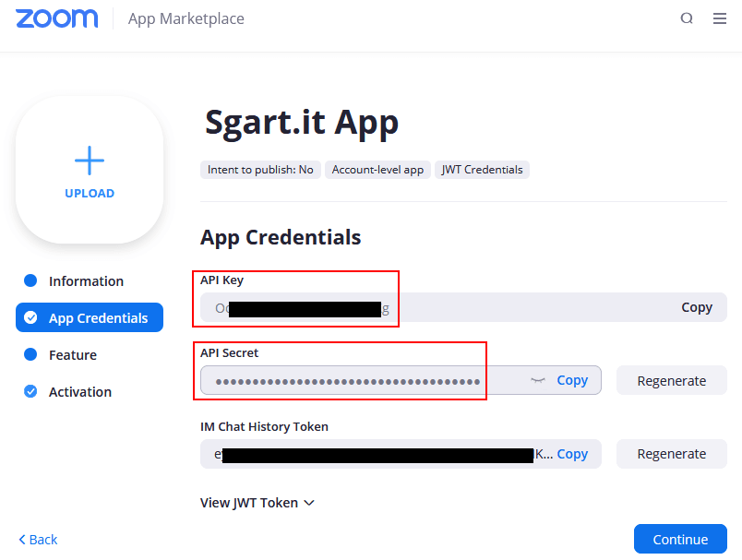Select the App Credentials step
Image resolution: width=742 pixels, height=560 pixels.
pyautogui.click(x=90, y=317)
